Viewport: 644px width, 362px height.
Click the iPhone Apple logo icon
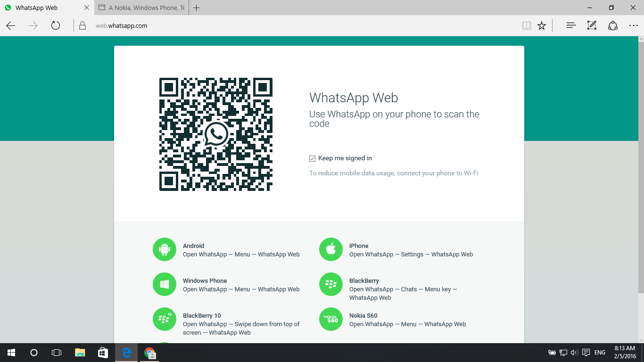tap(331, 249)
